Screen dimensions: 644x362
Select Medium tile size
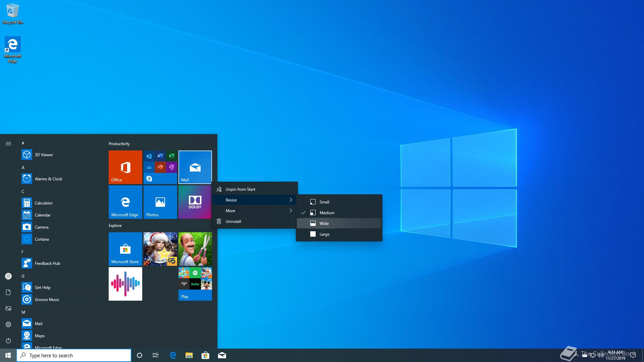[x=339, y=213]
